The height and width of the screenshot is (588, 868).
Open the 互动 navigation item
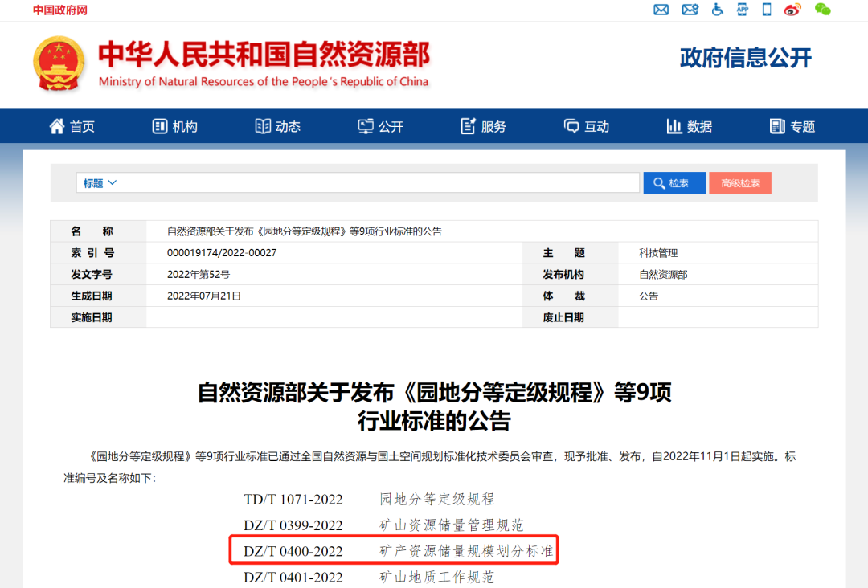tap(587, 127)
